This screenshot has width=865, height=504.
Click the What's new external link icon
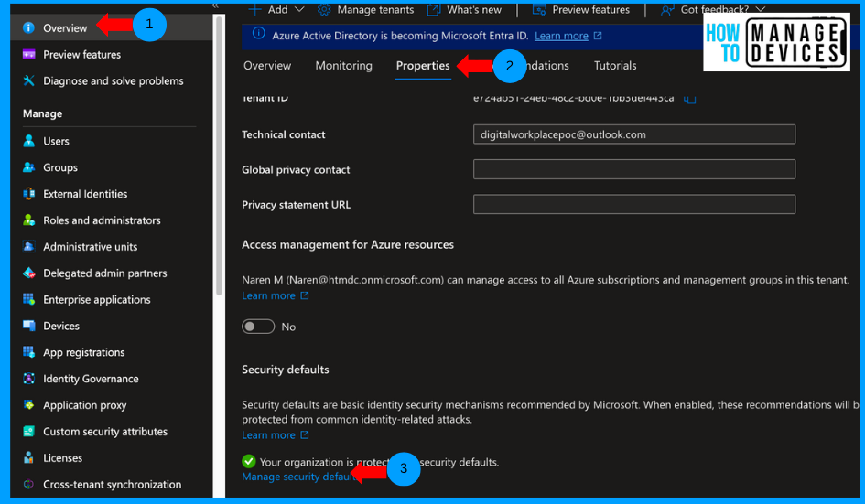434,9
